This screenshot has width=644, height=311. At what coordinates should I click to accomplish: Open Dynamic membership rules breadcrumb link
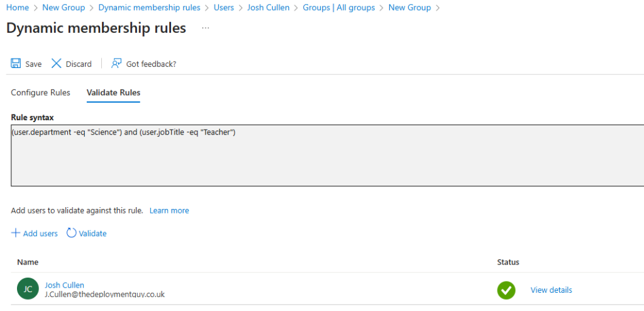(x=149, y=8)
